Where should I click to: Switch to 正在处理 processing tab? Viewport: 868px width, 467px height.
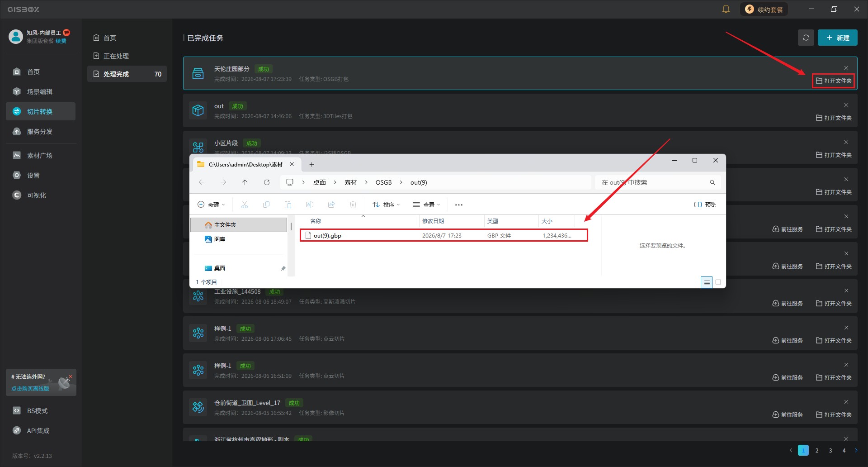[127, 56]
